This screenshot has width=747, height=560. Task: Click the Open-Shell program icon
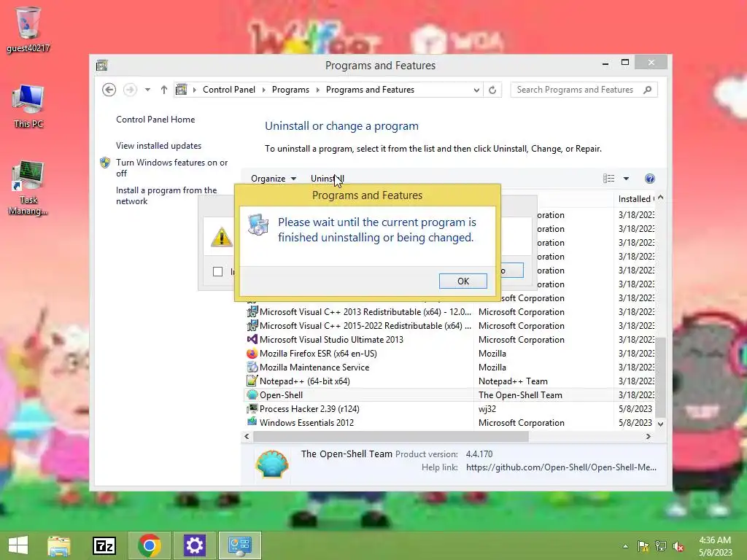[252, 394]
